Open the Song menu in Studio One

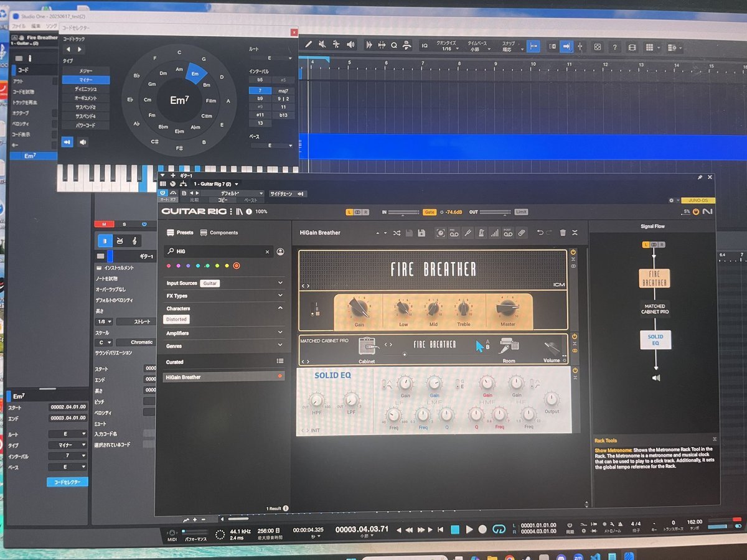coord(52,26)
